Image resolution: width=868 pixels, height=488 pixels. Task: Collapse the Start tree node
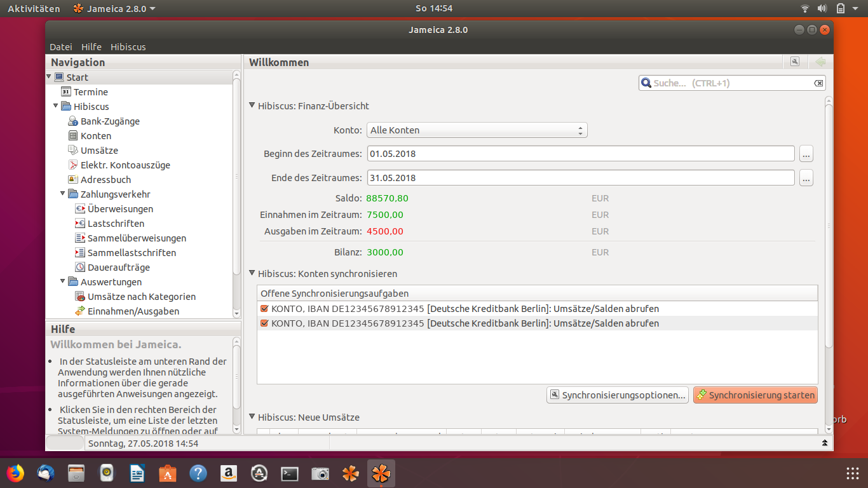click(49, 77)
